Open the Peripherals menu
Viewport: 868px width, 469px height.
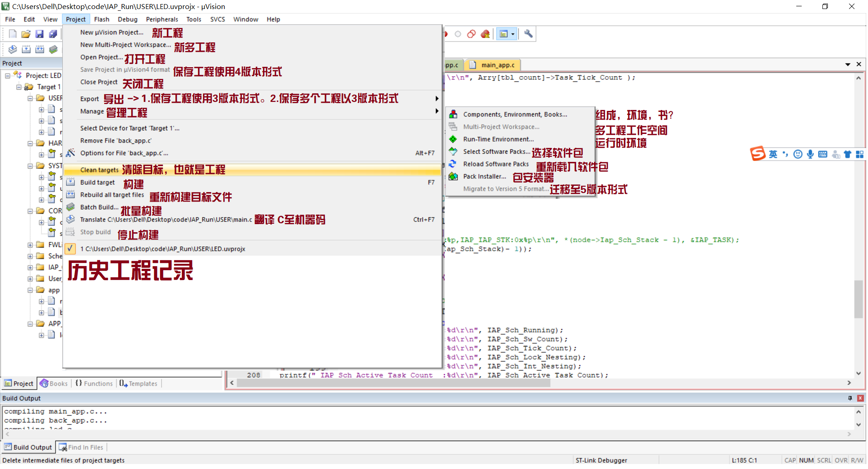[162, 19]
